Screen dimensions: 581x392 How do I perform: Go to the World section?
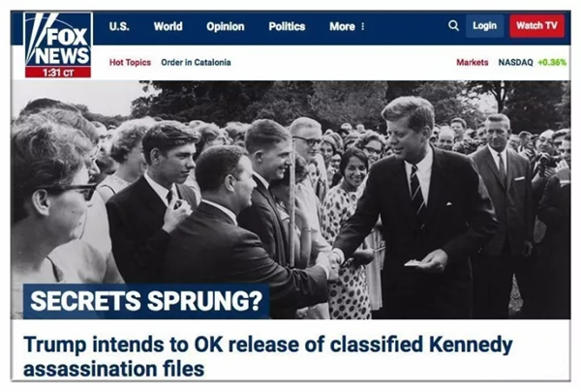(168, 27)
